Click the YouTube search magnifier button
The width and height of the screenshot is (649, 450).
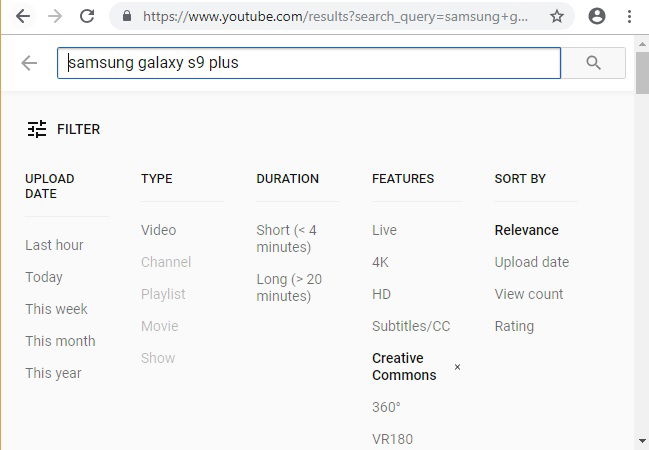coord(593,63)
